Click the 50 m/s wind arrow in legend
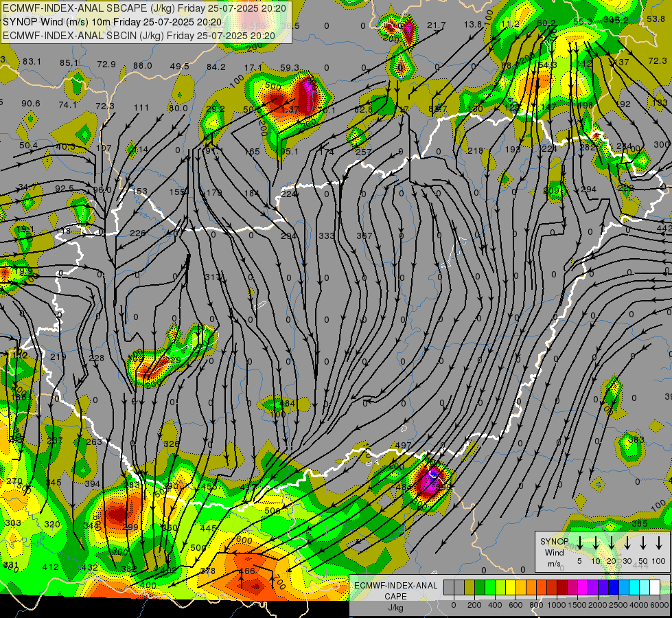672x618 pixels. (643, 542)
